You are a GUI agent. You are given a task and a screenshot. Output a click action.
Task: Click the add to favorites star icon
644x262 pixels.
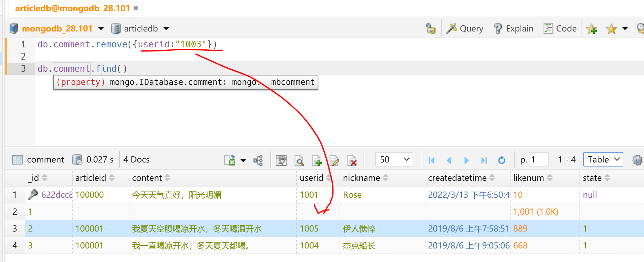pos(592,29)
